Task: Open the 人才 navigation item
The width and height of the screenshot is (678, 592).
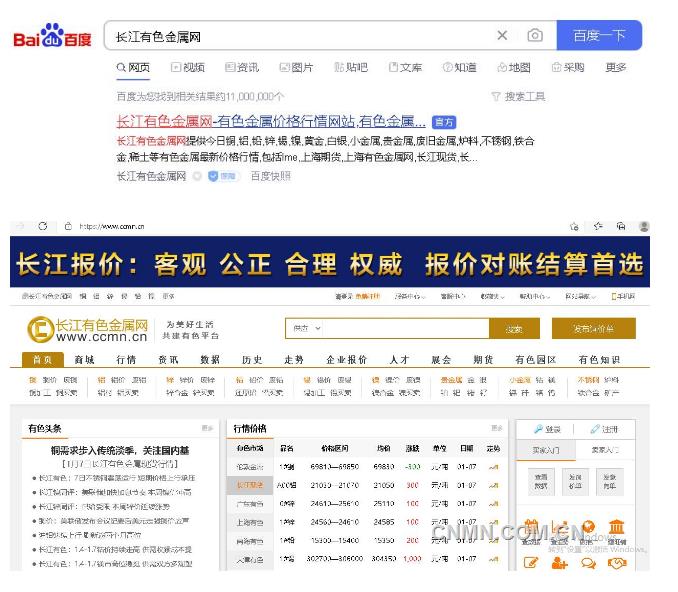Action: pyautogui.click(x=400, y=360)
